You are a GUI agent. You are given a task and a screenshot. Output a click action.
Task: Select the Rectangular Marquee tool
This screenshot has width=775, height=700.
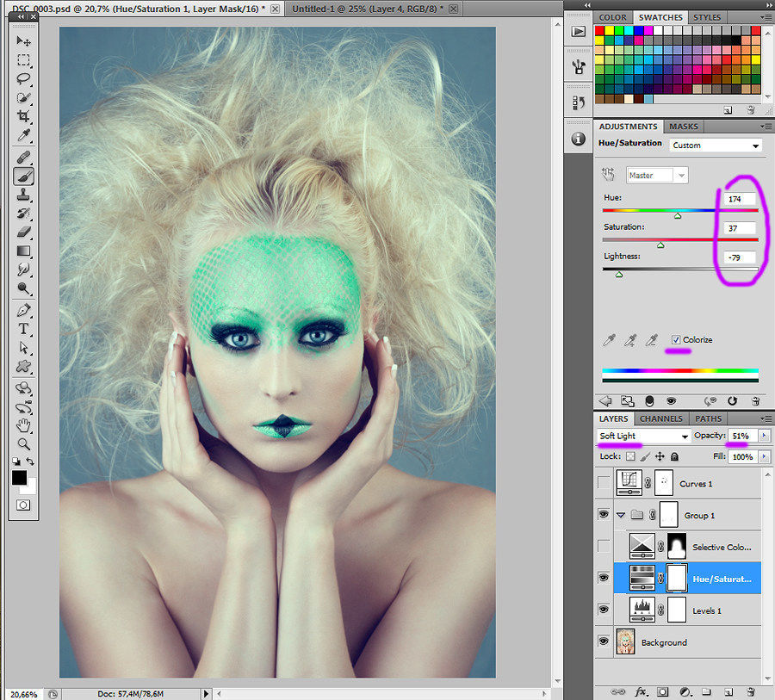(x=23, y=60)
